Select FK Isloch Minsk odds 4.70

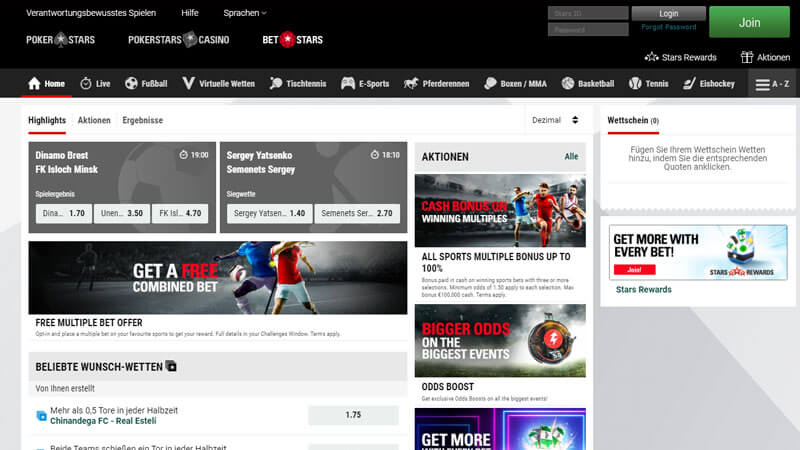(x=180, y=213)
